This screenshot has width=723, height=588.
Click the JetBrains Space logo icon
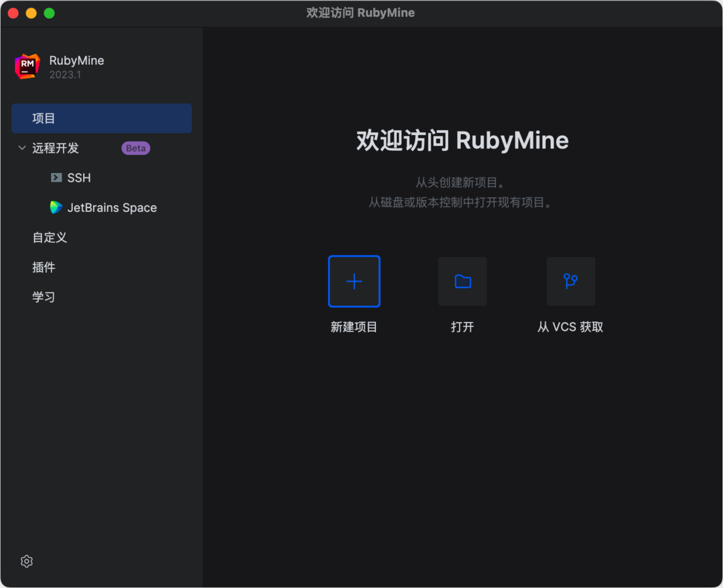[56, 208]
